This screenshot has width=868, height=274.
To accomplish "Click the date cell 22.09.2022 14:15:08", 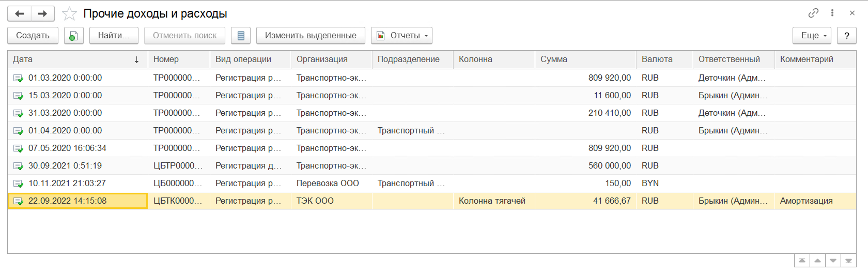I will [x=78, y=201].
